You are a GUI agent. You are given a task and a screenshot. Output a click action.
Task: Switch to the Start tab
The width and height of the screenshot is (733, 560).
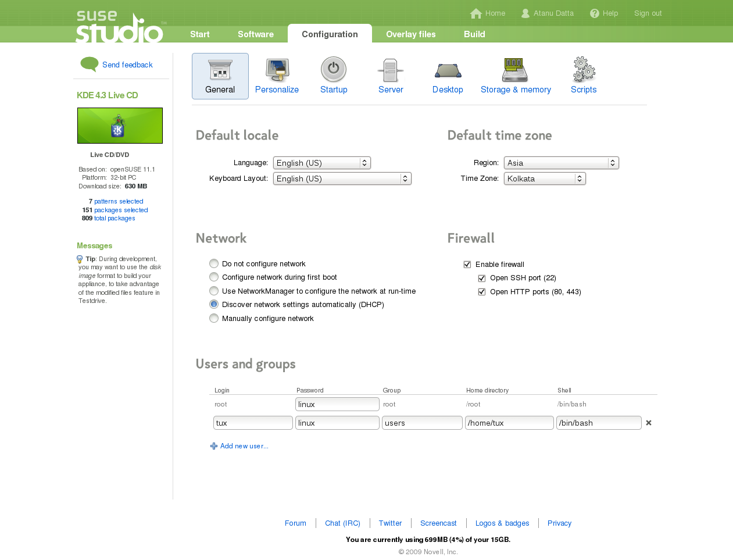[200, 34]
